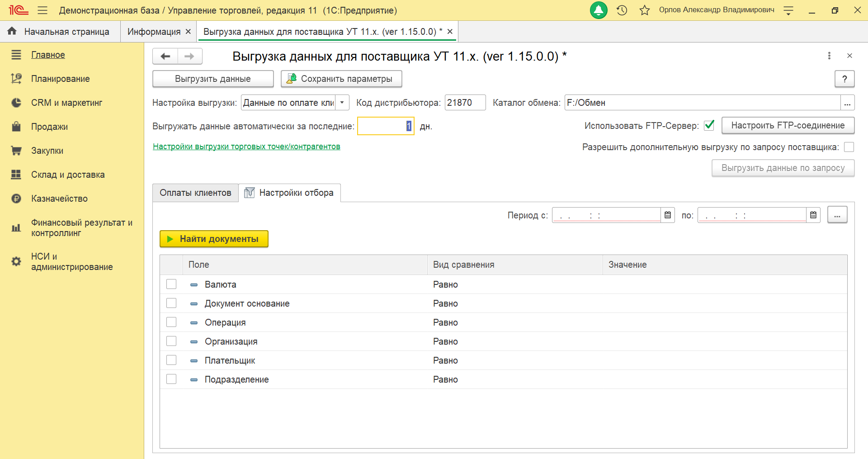Switch to Настройки отбора tab
Screen dimensions: 868x459
[289, 193]
